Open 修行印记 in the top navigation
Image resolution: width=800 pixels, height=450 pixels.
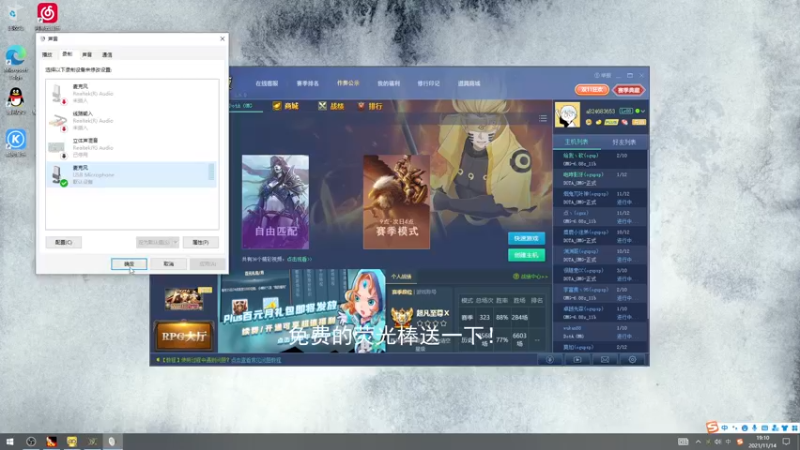tap(429, 83)
